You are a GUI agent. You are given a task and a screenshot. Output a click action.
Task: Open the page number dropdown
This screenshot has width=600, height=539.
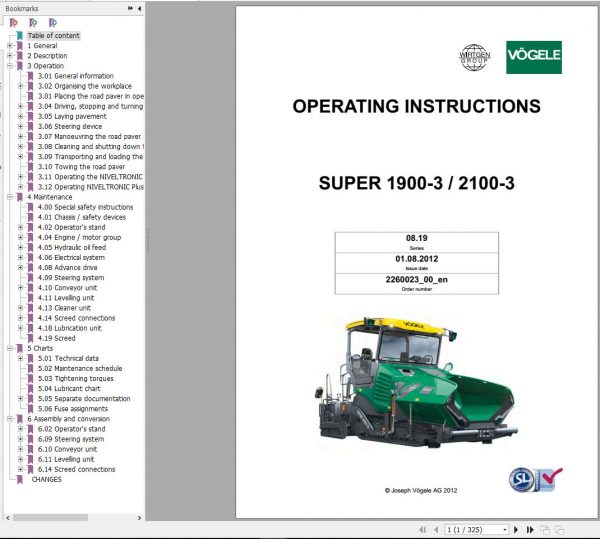tap(505, 529)
